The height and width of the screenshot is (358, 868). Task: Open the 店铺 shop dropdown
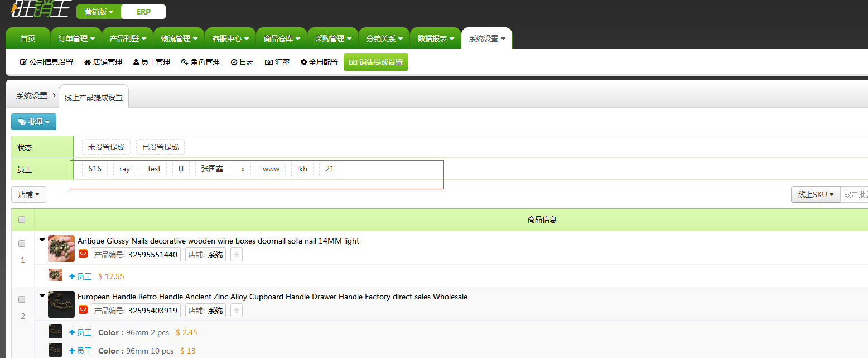[x=28, y=194]
